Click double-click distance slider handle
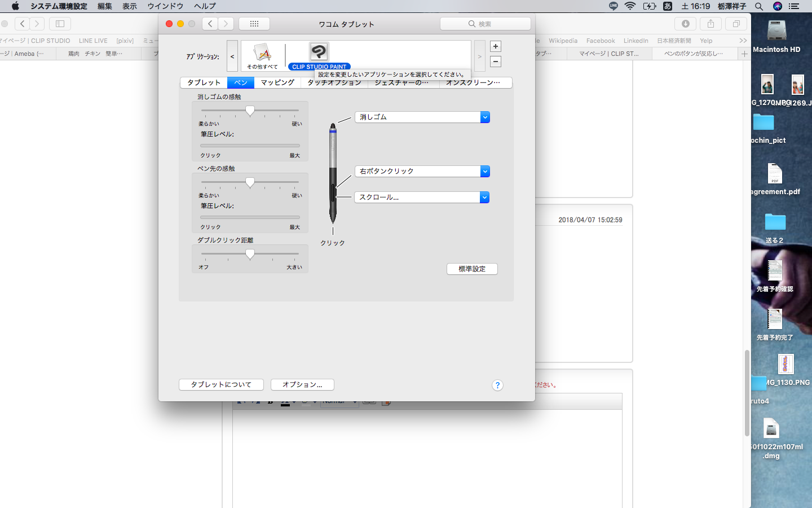 click(250, 254)
